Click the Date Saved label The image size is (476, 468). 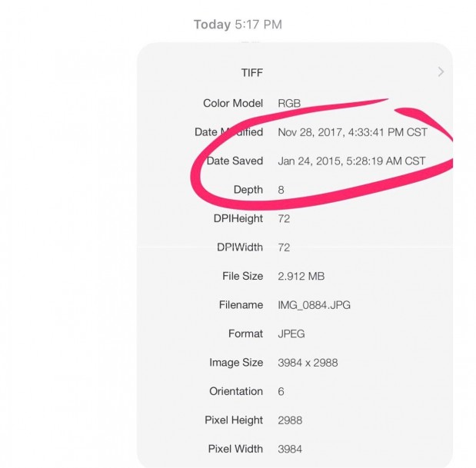pyautogui.click(x=235, y=161)
